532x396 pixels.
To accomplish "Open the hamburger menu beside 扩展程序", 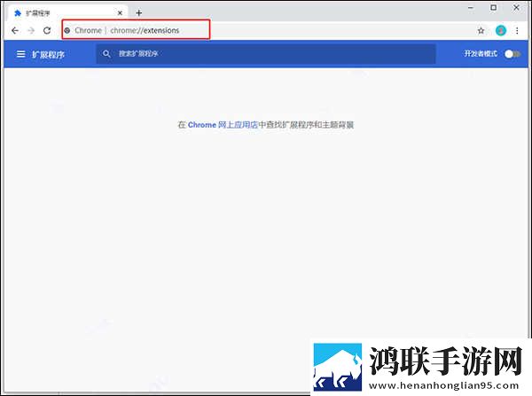I will (21, 54).
